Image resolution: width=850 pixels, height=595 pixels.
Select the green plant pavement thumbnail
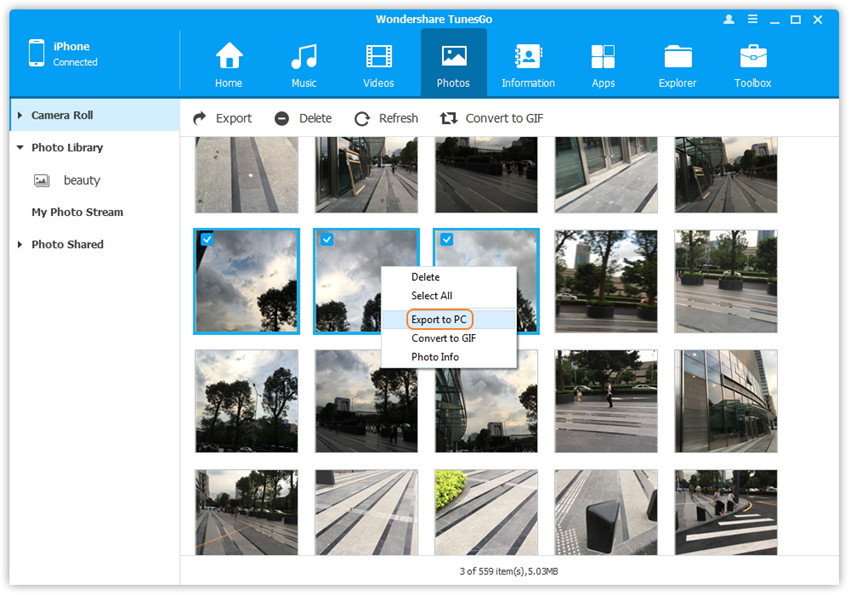pos(486,512)
